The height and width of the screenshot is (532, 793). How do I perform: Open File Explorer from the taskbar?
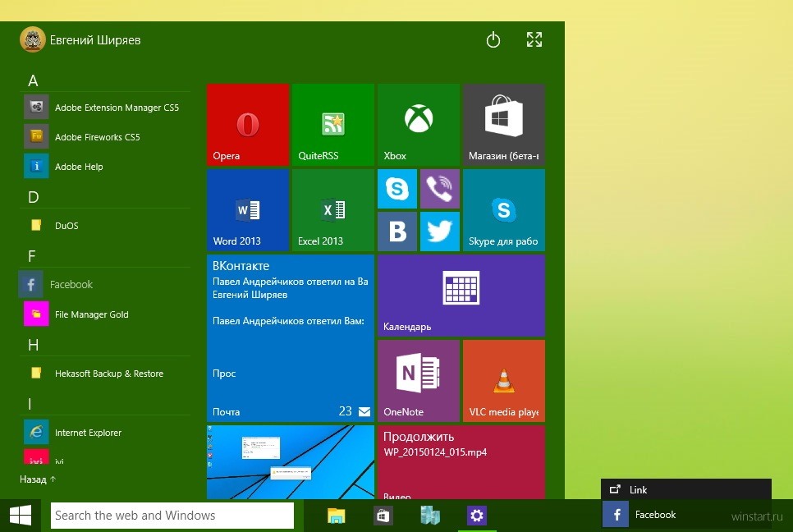(337, 516)
